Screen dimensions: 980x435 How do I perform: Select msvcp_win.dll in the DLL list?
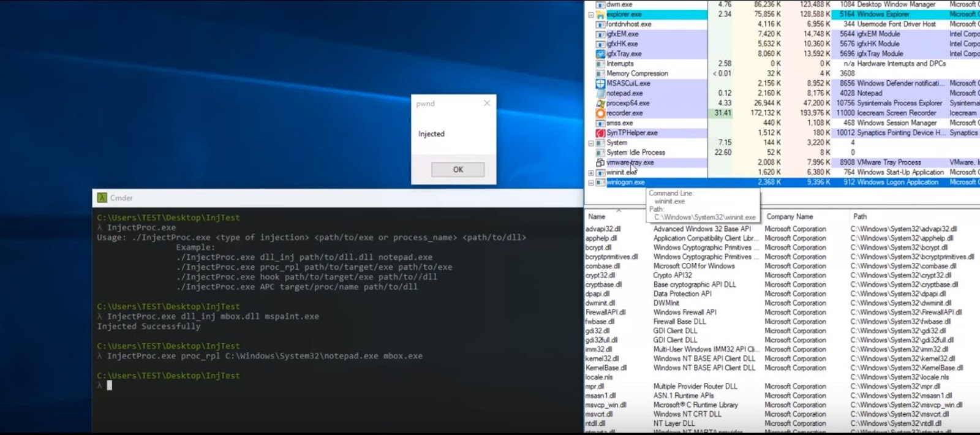(x=606, y=405)
